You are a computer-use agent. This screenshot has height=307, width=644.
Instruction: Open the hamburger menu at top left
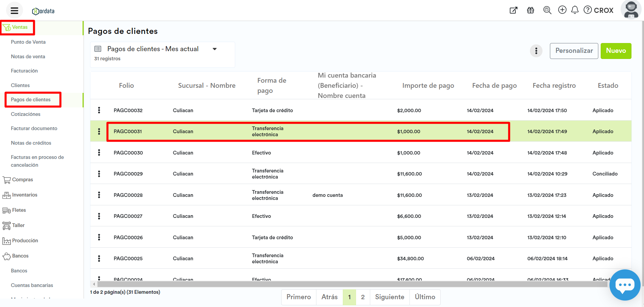(x=14, y=11)
